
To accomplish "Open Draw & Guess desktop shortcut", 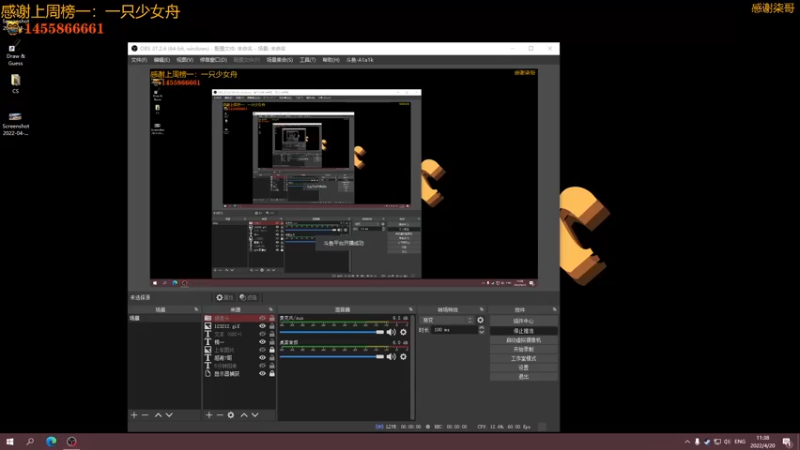I will tap(15, 55).
